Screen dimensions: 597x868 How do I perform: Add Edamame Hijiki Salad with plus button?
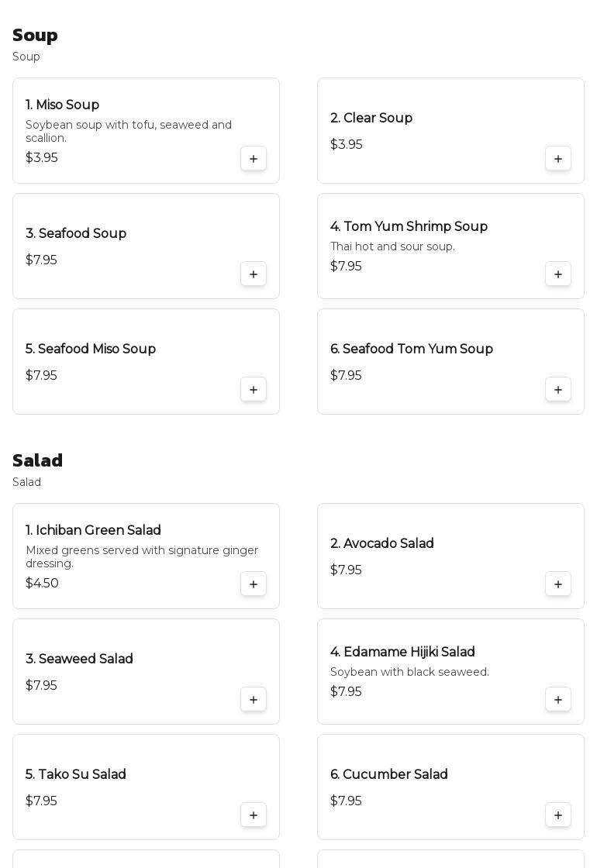click(x=558, y=700)
